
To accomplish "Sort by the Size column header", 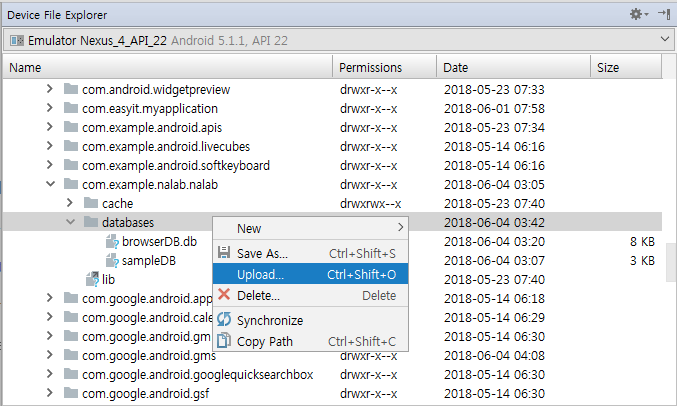I will [626, 67].
